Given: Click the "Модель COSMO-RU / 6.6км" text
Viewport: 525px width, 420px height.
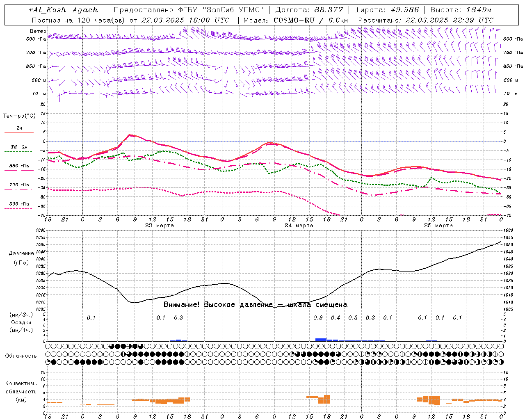Looking at the screenshot, I should (x=296, y=20).
